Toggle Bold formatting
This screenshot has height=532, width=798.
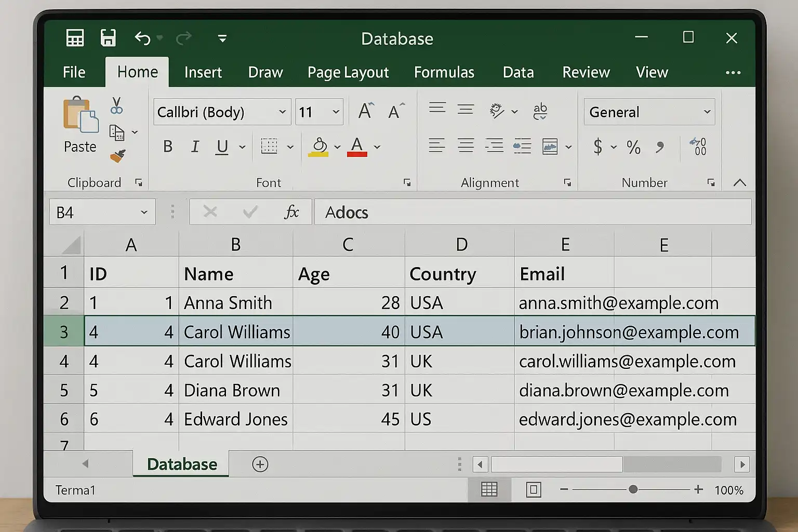pyautogui.click(x=168, y=147)
